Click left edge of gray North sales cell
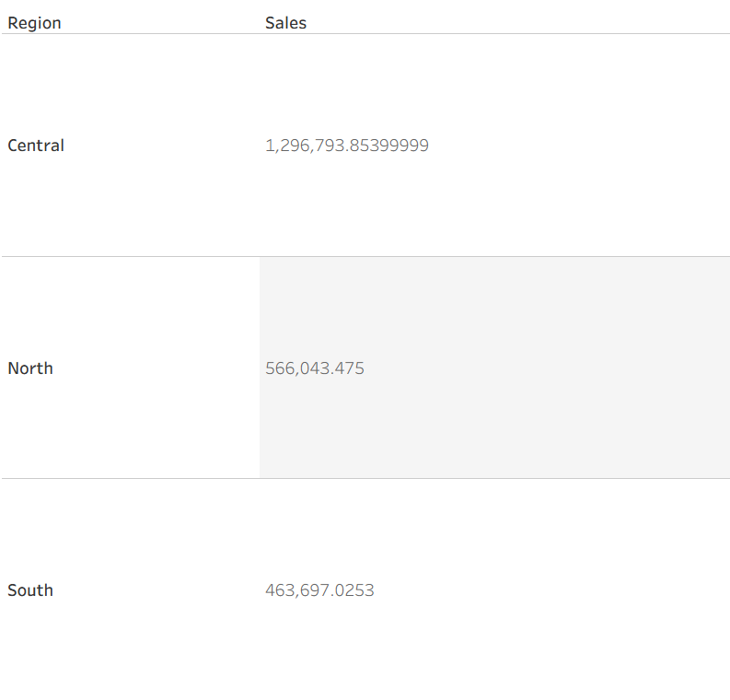The height and width of the screenshot is (700, 730). click(262, 368)
